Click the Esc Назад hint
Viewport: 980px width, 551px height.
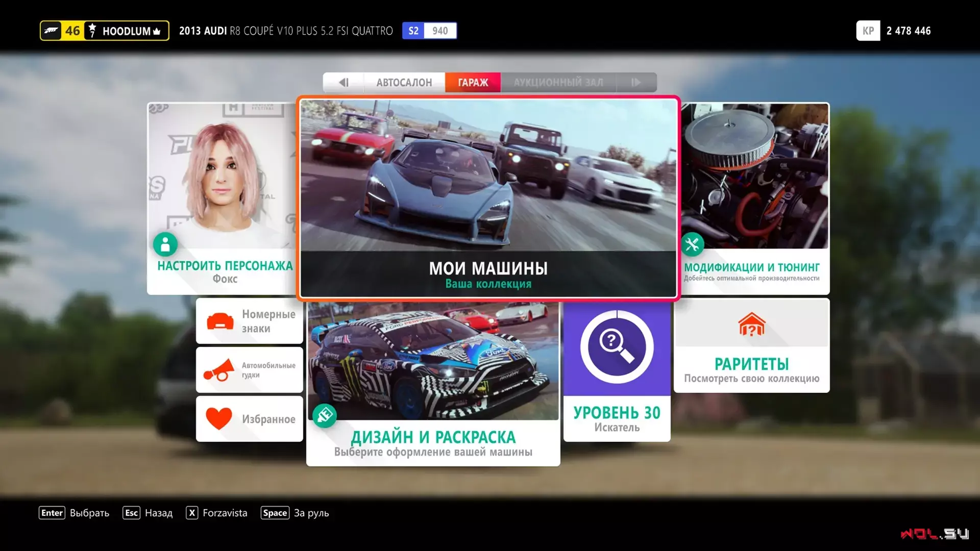tap(148, 513)
